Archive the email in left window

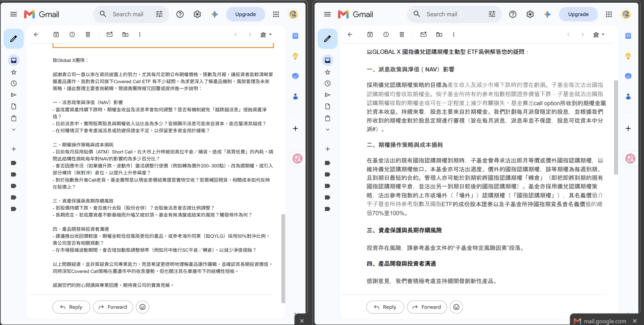point(56,34)
